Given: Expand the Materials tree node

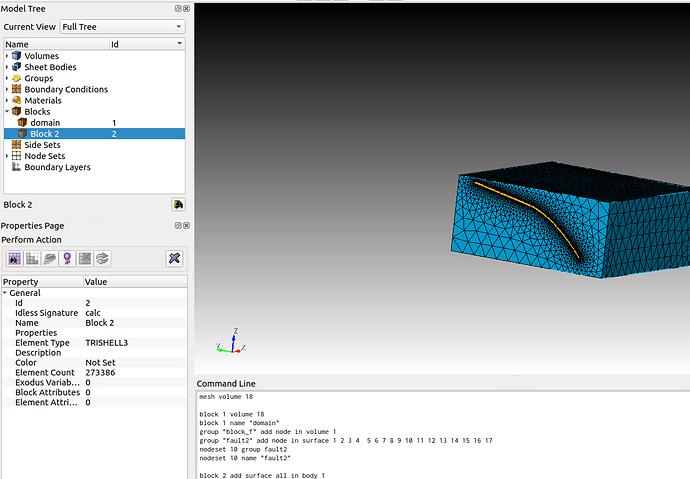Looking at the screenshot, I should 7,100.
